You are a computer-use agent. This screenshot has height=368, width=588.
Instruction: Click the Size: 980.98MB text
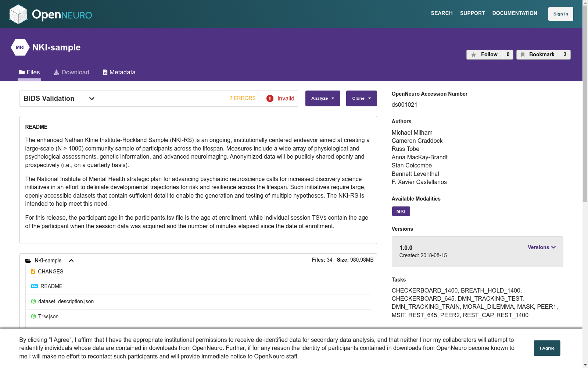pos(355,260)
